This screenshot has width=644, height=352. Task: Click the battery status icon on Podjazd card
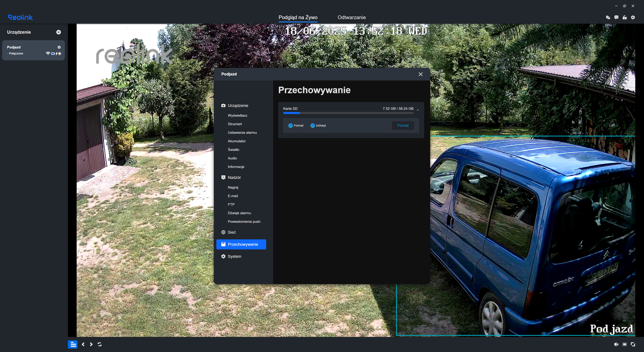click(53, 53)
